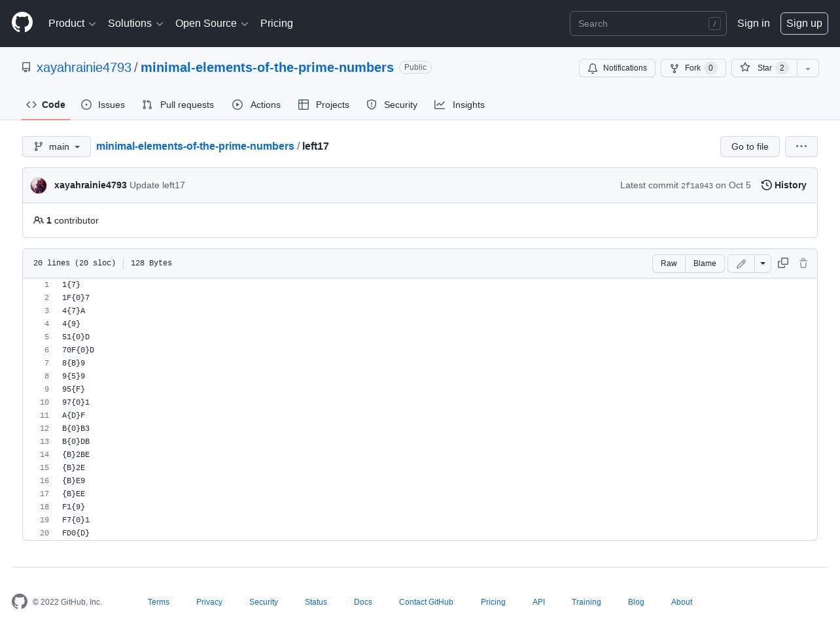
Task: Open the Raw file view
Action: [669, 263]
